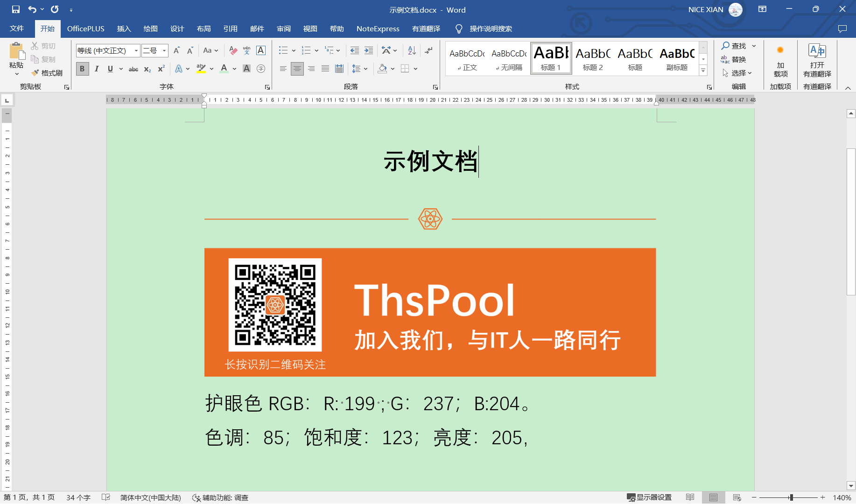Apply the 标题 1 style
The width and height of the screenshot is (856, 504).
551,58
